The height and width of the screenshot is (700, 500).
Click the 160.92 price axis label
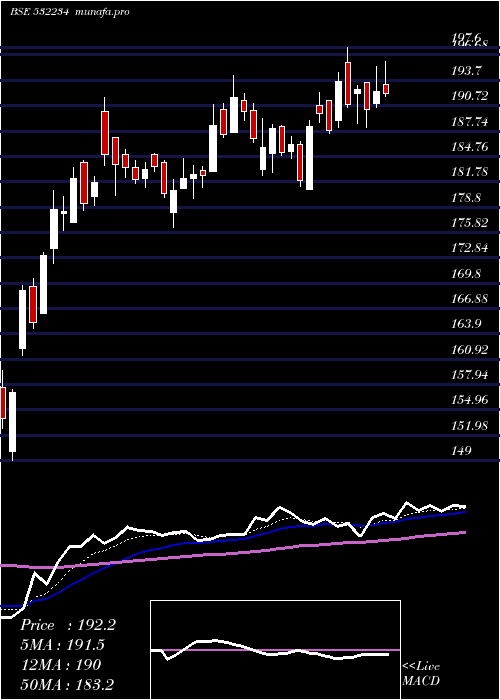tap(470, 349)
